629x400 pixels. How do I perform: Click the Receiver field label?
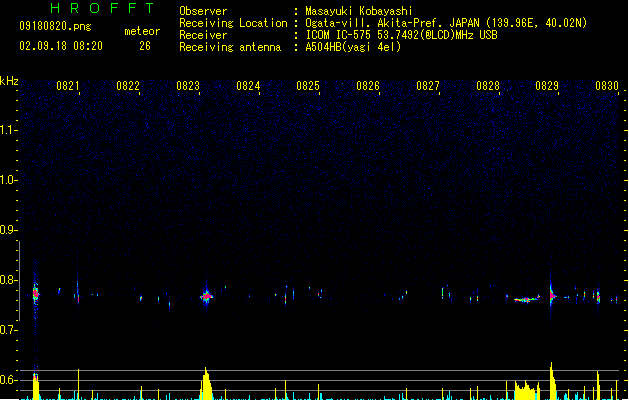[x=203, y=35]
